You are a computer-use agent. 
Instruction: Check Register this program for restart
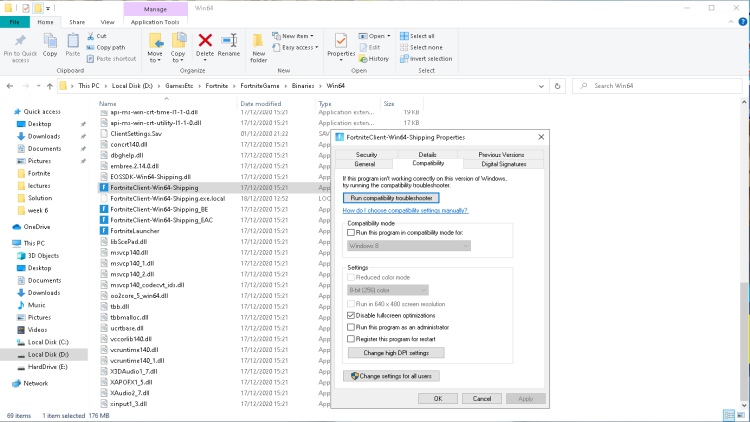[351, 339]
